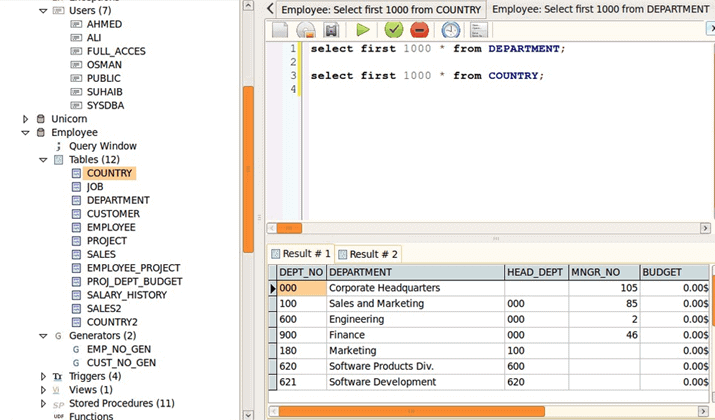Select the EMPLOYEE_PROJECT table
The image size is (715, 420).
134,268
